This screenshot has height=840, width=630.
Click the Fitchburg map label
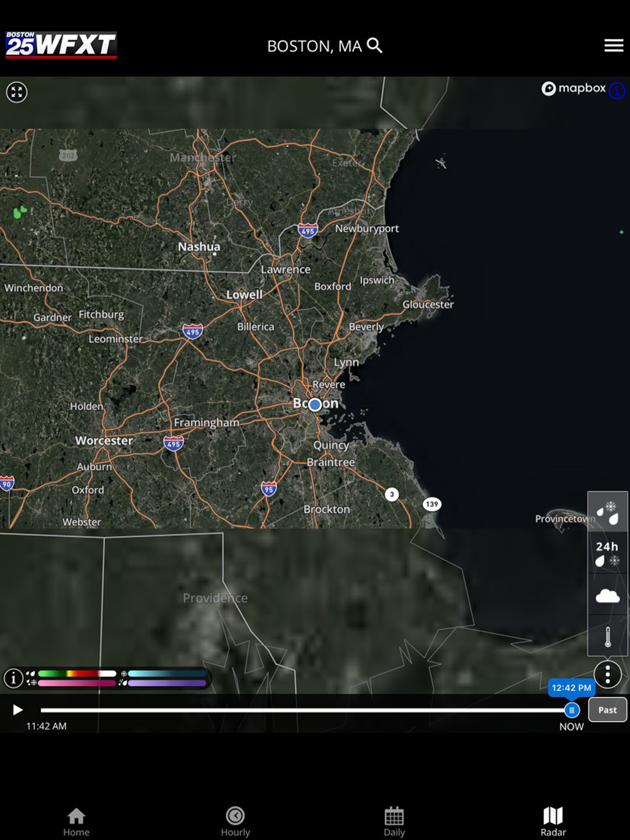[101, 315]
